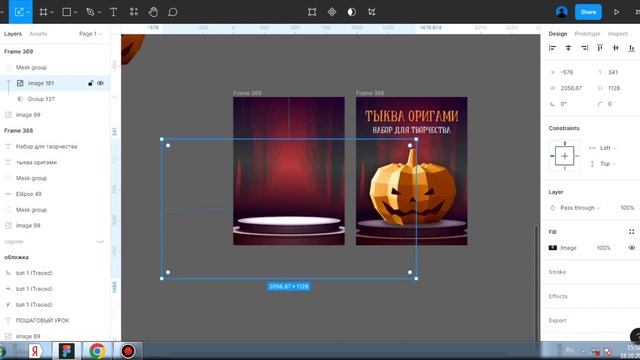This screenshot has width=640, height=360.
Task: Click the Stroke section header
Action: 557,272
